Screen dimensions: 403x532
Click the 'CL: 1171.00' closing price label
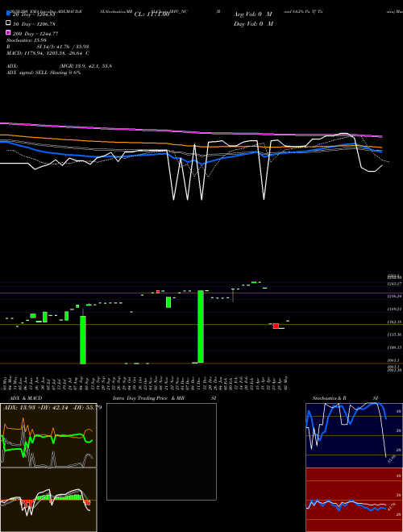tap(152, 15)
